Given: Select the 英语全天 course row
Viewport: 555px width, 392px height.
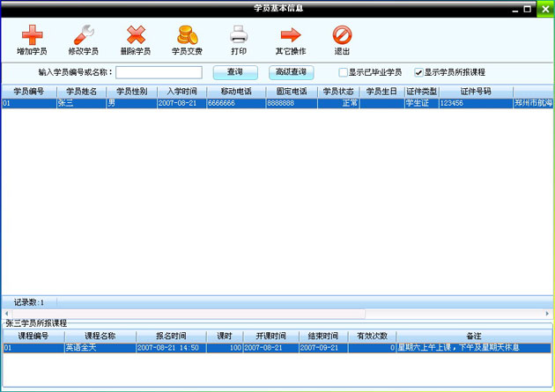Looking at the screenshot, I should (99, 348).
